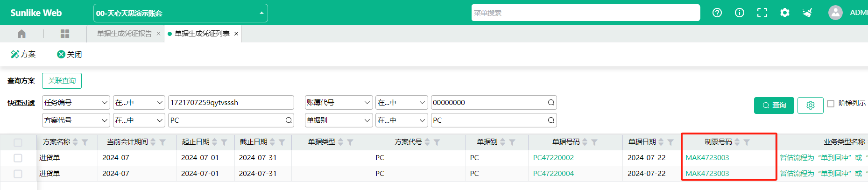Switch to 单据生成凭证列表 tab
The width and height of the screenshot is (868, 190).
202,34
